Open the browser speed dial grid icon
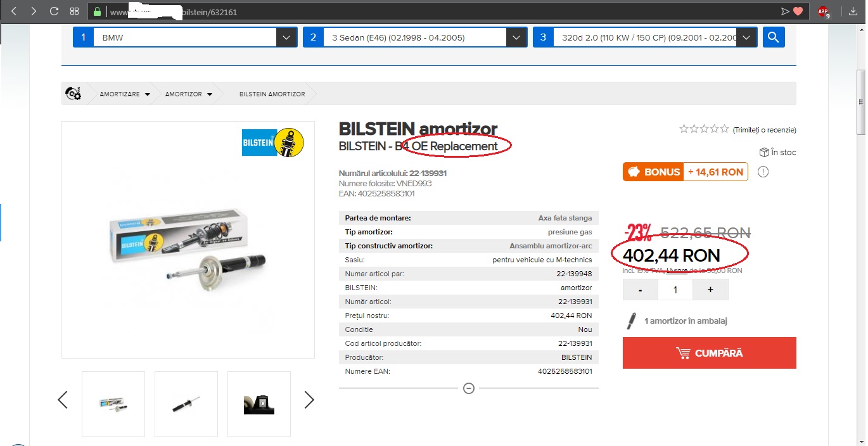868x446 pixels. click(74, 11)
